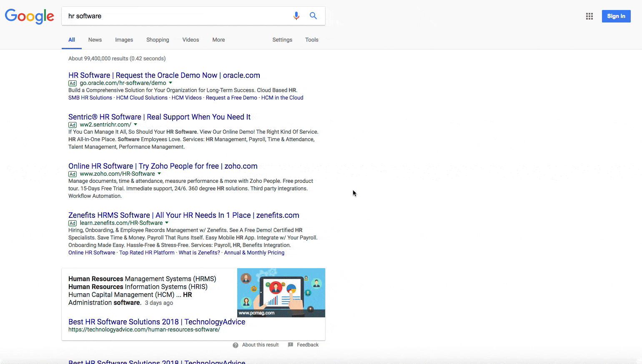Click the Sign in button
Image resolution: width=642 pixels, height=364 pixels.
616,16
